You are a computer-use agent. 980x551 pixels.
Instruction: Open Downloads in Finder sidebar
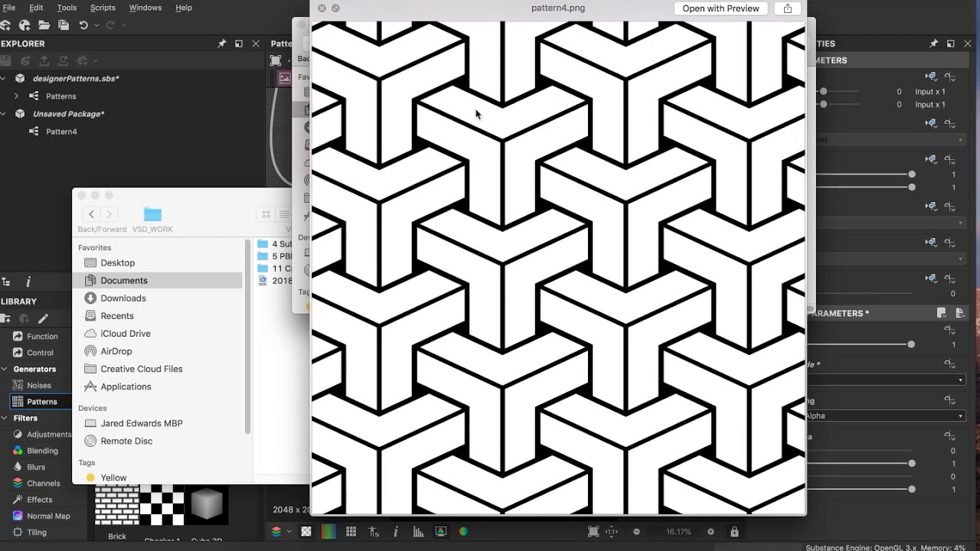(122, 298)
